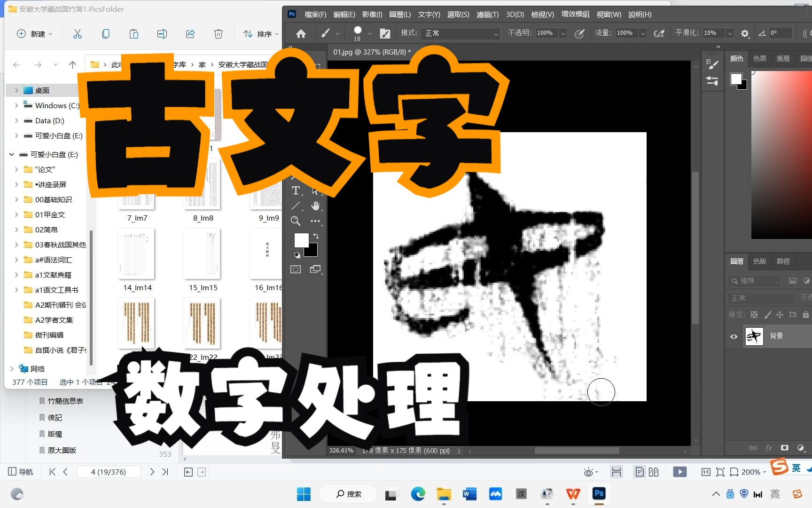Viewport: 812px width, 508px height.
Task: Click the foreground color swatch in toolbar
Action: tap(300, 239)
